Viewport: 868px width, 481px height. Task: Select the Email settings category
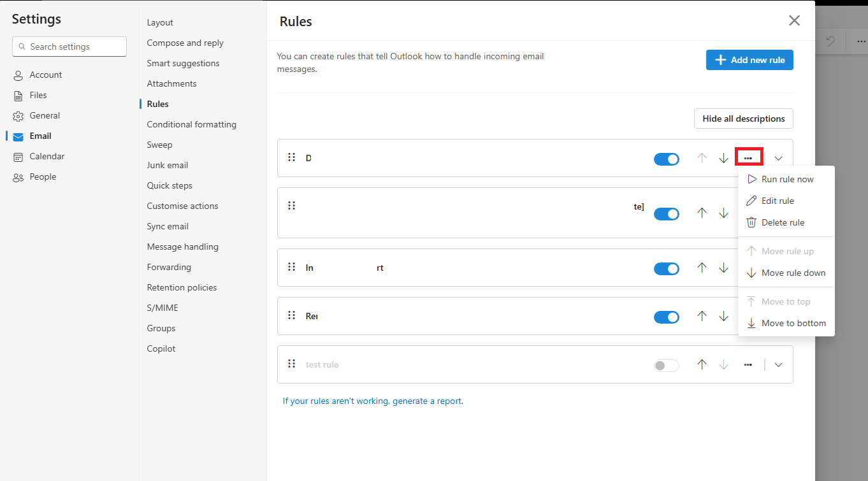[33, 136]
